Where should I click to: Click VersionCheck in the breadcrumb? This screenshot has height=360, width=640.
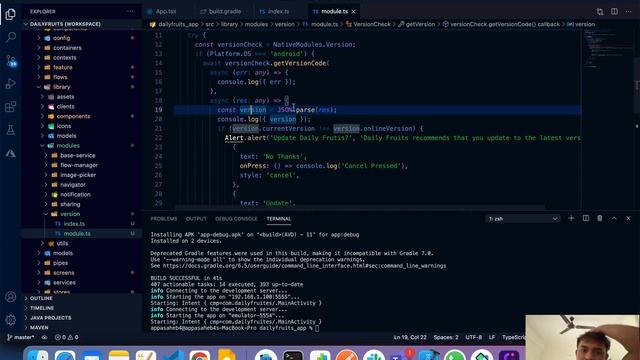pos(372,24)
